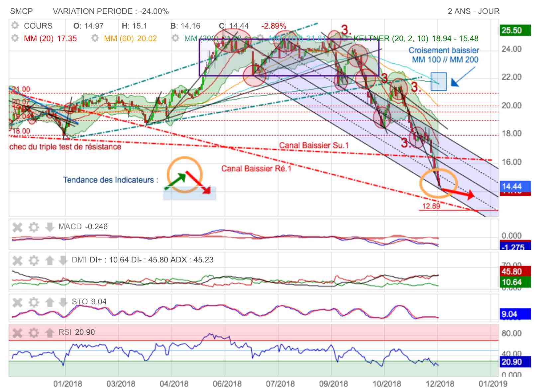
Task: Click the 24.00 price axis label
Action: [x=512, y=49]
